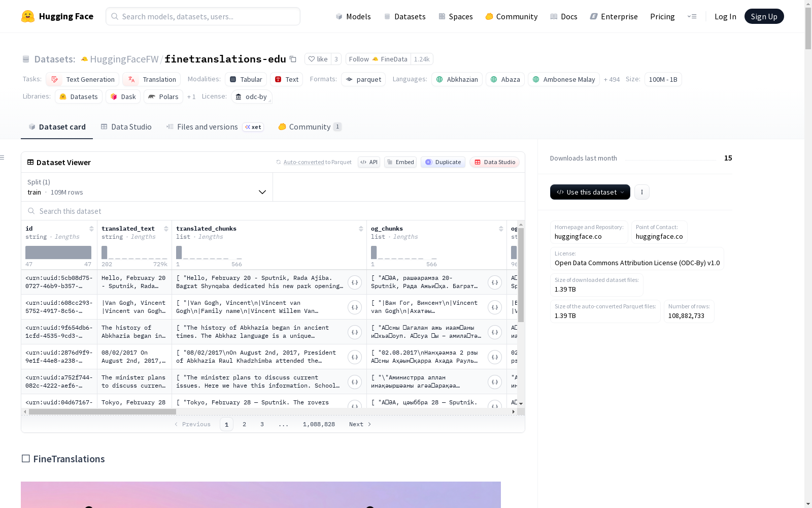Expand og_chunks JSON cell in 08/02/2017 row

[494, 357]
